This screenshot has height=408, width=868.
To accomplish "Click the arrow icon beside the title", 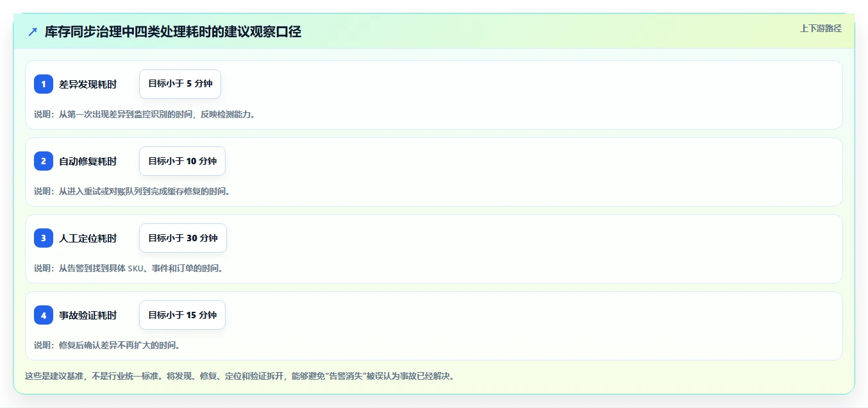I will coord(33,31).
